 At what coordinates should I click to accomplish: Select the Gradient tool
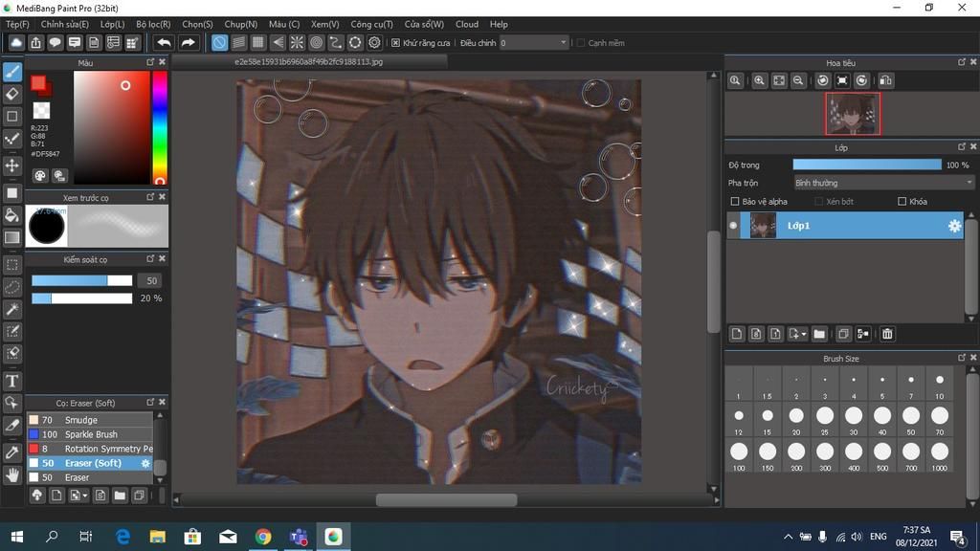tap(11, 237)
